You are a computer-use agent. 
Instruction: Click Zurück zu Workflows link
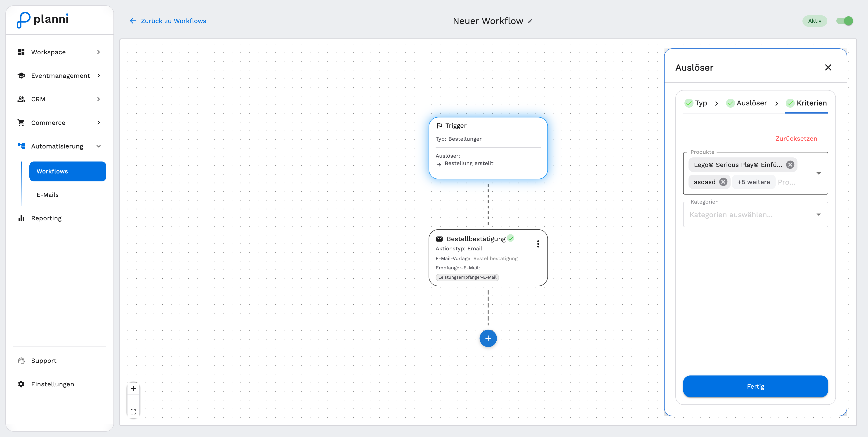[x=173, y=21]
